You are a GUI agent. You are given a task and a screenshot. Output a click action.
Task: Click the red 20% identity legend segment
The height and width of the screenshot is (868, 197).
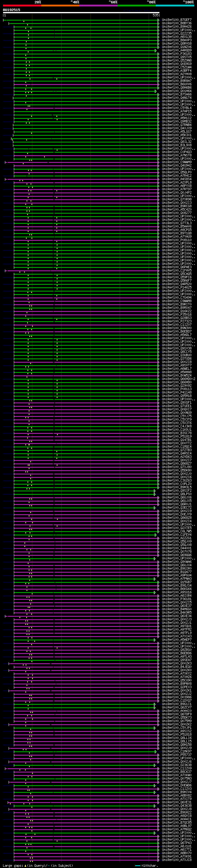(x=22, y=6)
